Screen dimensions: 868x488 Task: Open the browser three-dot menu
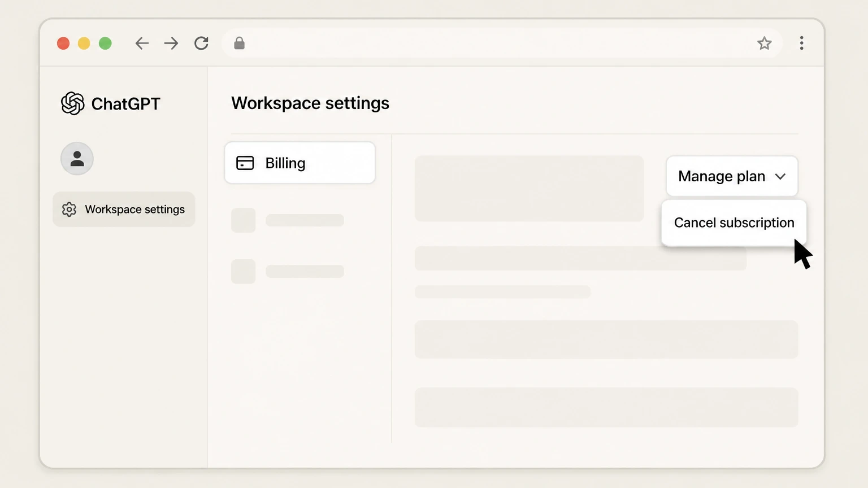pyautogui.click(x=801, y=43)
